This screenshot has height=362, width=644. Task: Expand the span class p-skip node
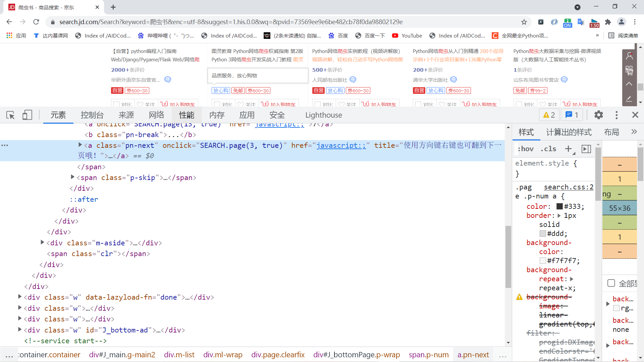tap(72, 177)
